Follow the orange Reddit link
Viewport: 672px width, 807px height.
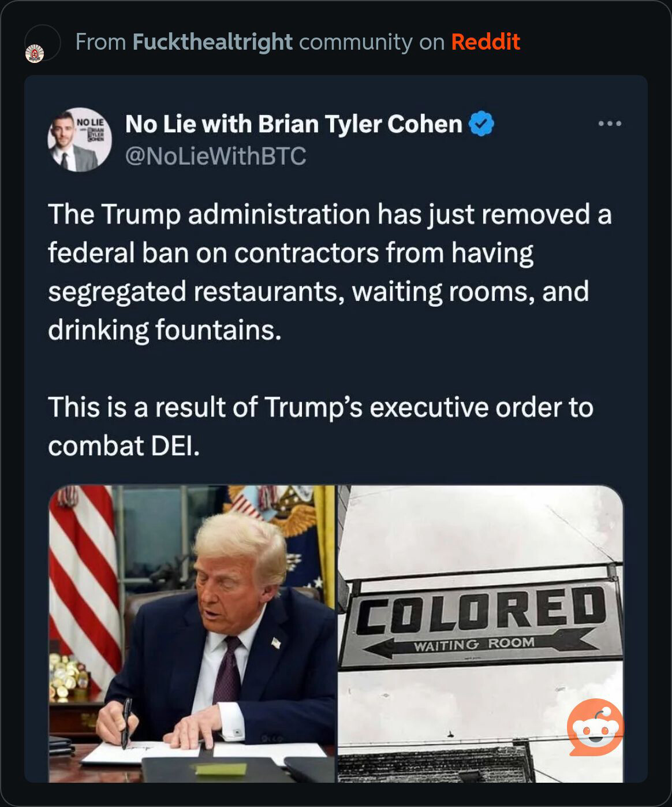pos(486,42)
